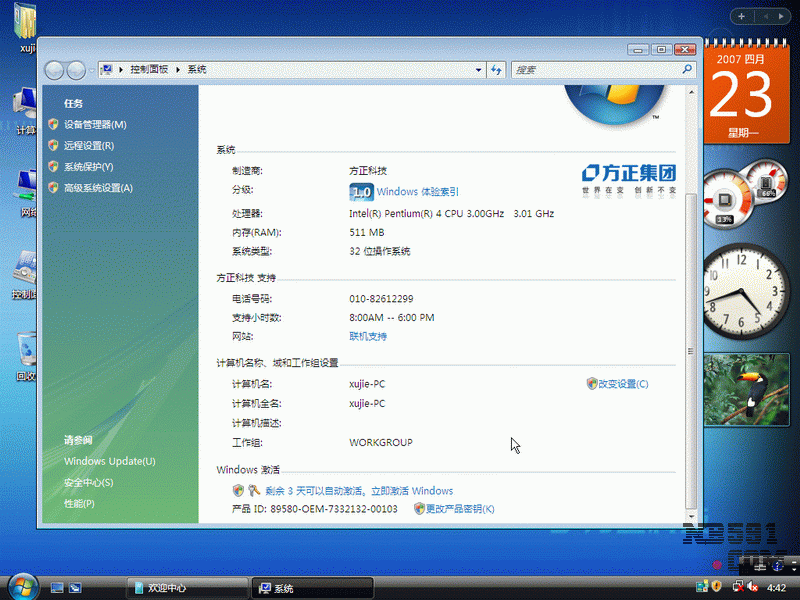Expand the arrow after 控制面板 breadcrumb
800x600 pixels.
point(180,70)
